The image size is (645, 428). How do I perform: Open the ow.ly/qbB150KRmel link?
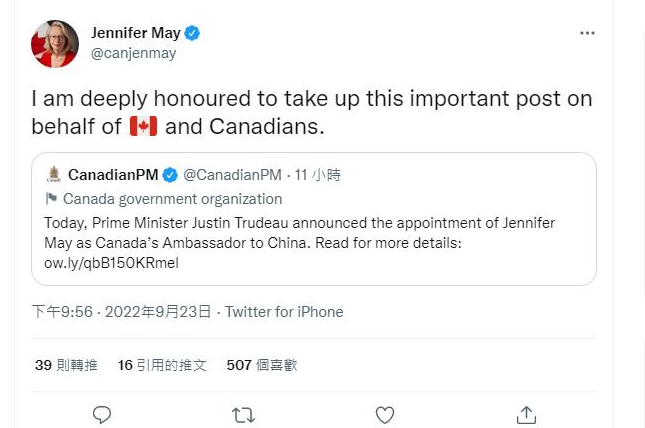pyautogui.click(x=111, y=263)
